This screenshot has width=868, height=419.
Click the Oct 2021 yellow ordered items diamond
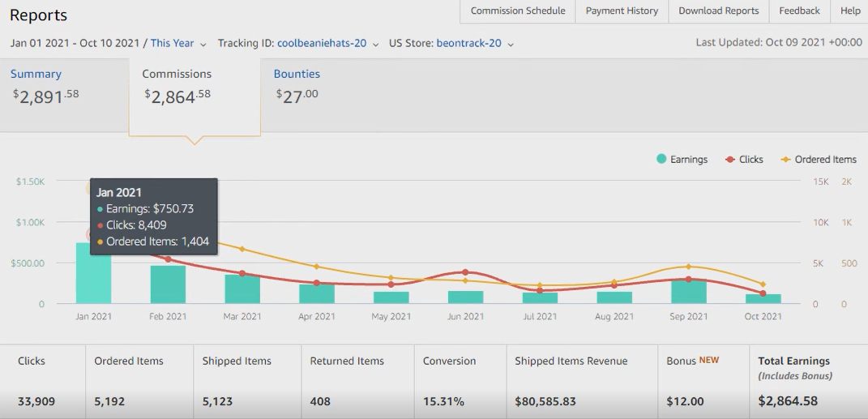point(763,284)
